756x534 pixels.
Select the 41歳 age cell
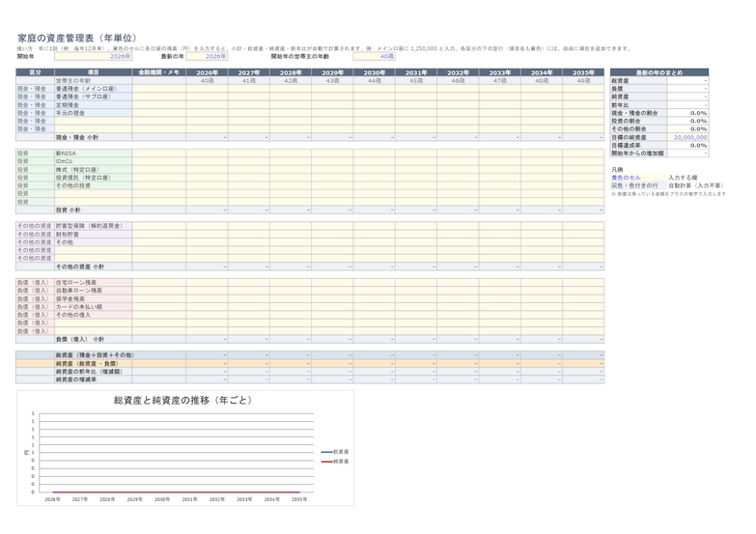[x=249, y=80]
